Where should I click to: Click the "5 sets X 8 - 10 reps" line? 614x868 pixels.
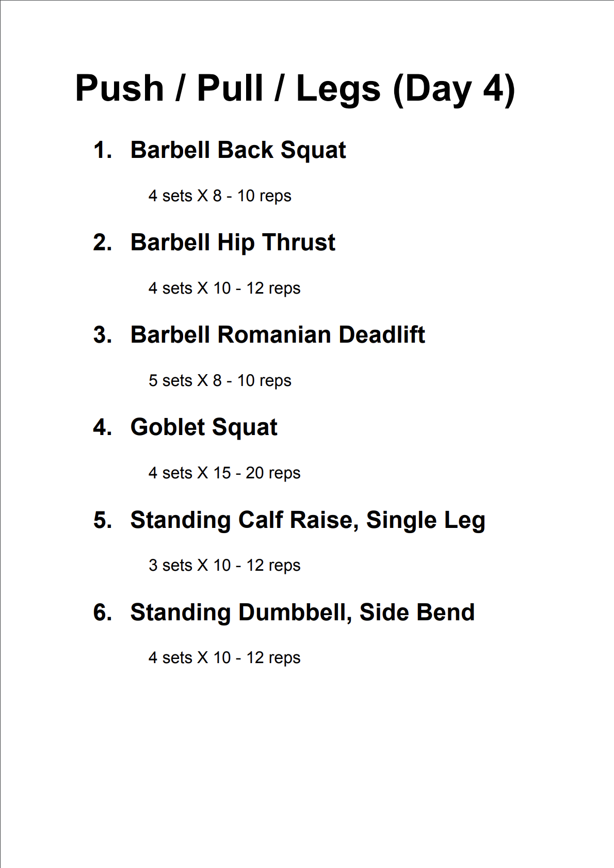(x=220, y=381)
